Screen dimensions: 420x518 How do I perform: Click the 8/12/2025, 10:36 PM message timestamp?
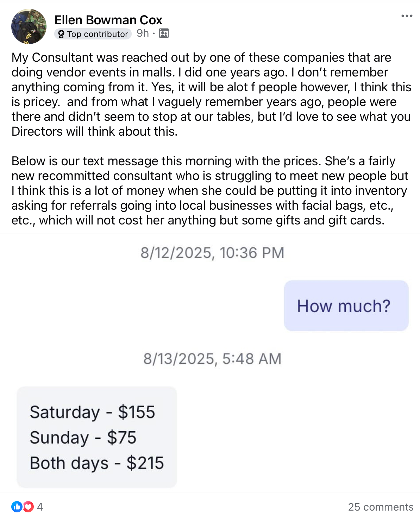pos(212,253)
